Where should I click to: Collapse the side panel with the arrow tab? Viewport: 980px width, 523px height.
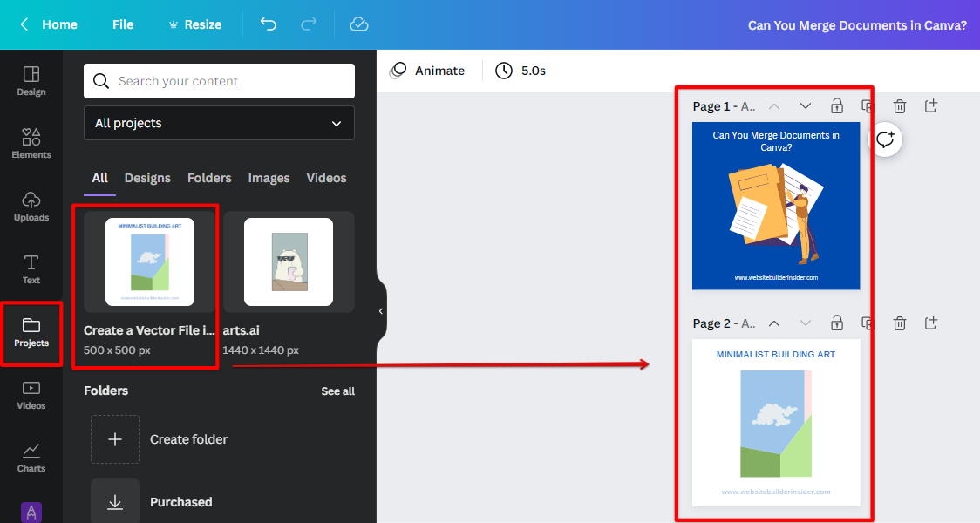[380, 310]
